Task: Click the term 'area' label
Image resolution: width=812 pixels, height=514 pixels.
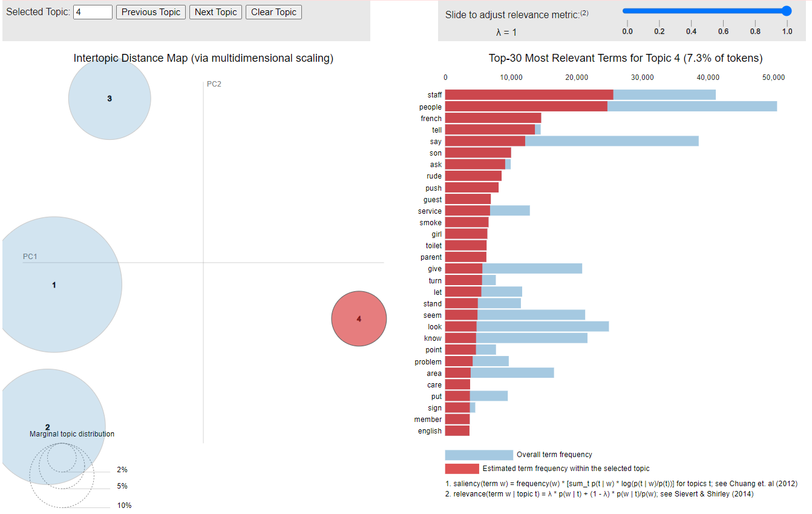Action: tap(434, 373)
